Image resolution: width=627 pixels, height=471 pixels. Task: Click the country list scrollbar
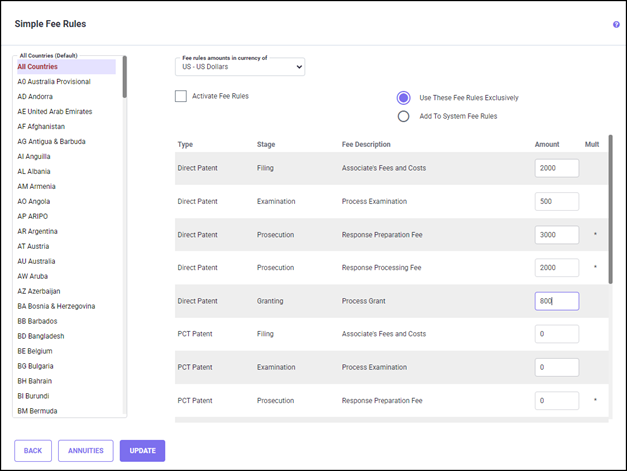(x=124, y=78)
